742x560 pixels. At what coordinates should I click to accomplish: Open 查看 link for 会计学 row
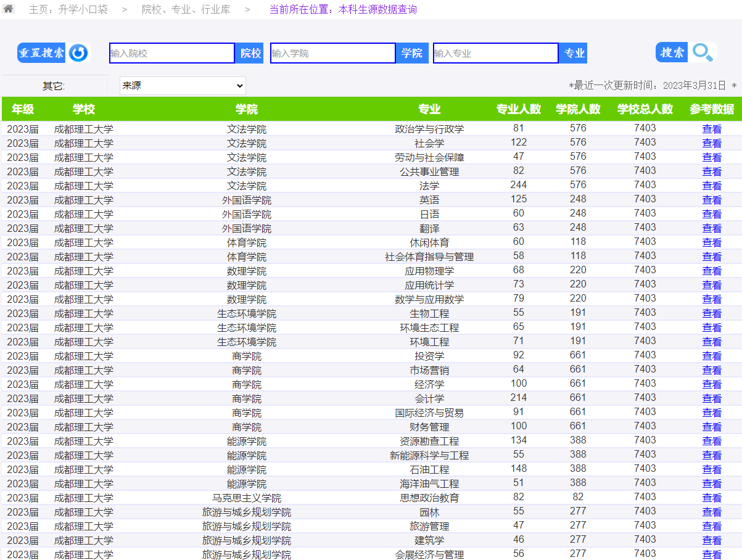(x=711, y=399)
